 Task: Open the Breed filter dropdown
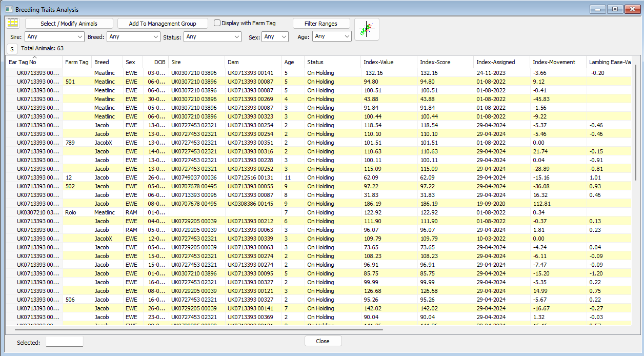click(134, 37)
